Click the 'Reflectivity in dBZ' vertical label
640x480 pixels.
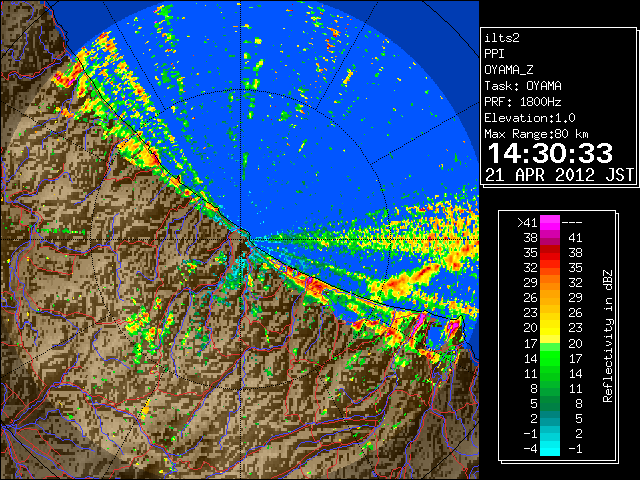click(608, 336)
